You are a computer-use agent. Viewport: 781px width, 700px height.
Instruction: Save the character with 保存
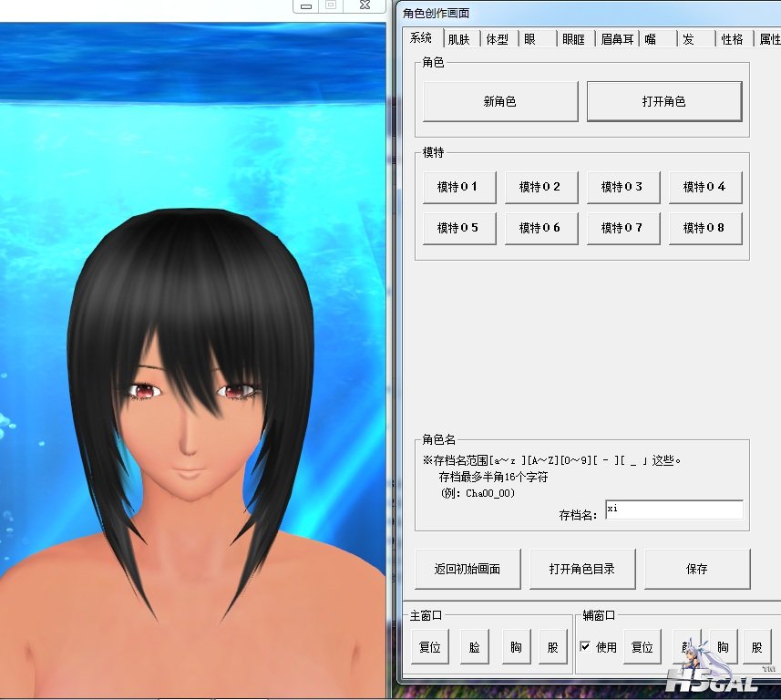[697, 569]
